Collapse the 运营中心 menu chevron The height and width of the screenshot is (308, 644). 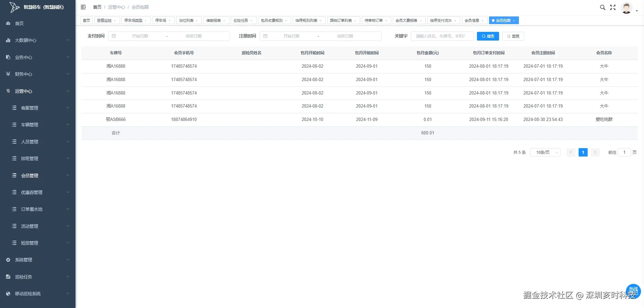coord(68,91)
